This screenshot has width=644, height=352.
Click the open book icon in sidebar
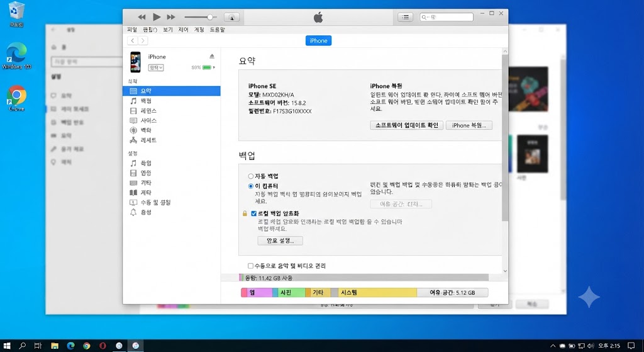pyautogui.click(x=133, y=193)
